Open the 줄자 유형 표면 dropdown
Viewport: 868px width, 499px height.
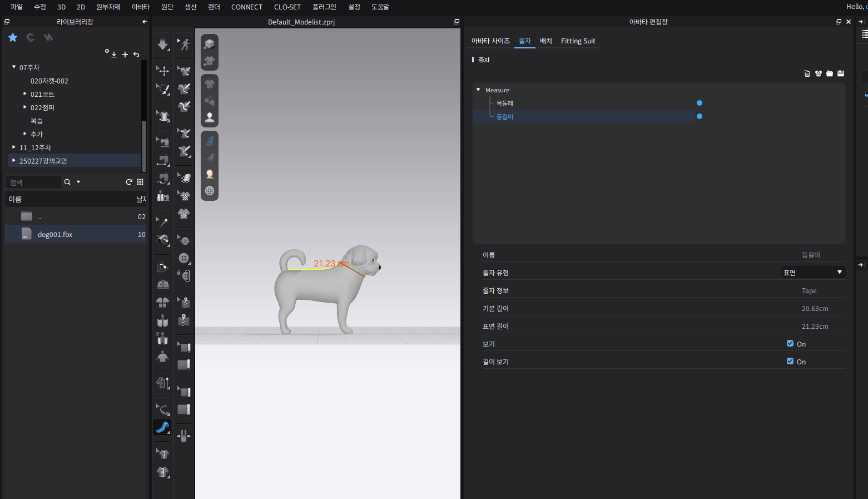click(813, 273)
